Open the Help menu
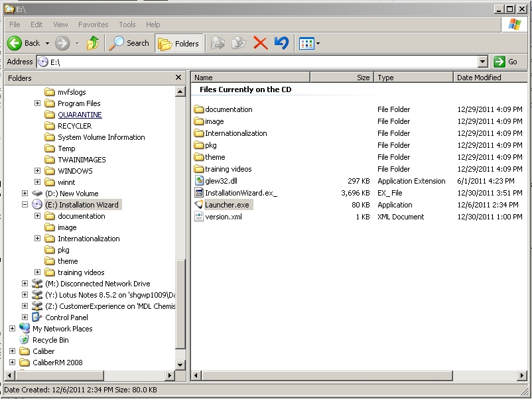Image resolution: width=532 pixels, height=399 pixels. (153, 25)
